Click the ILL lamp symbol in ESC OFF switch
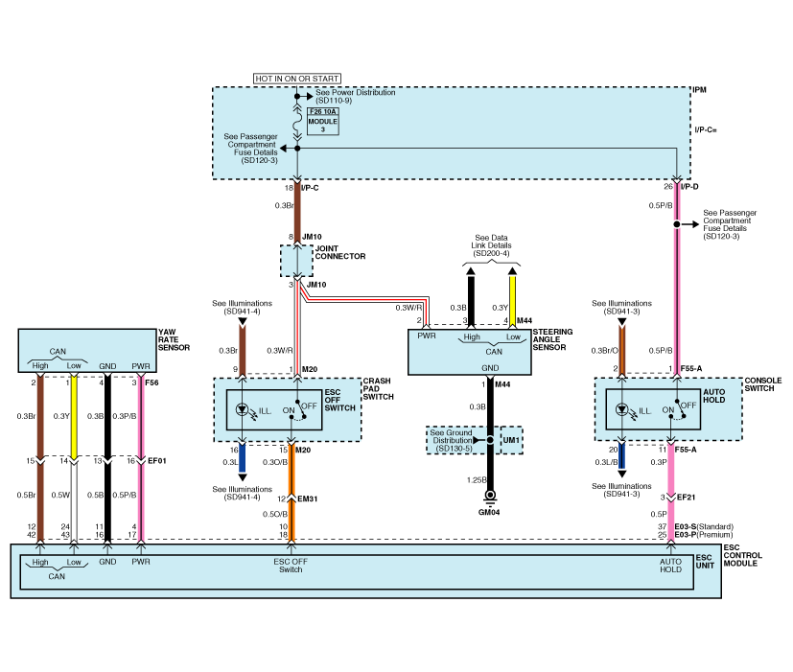Viewport: 793px width, 672px height. (x=243, y=409)
